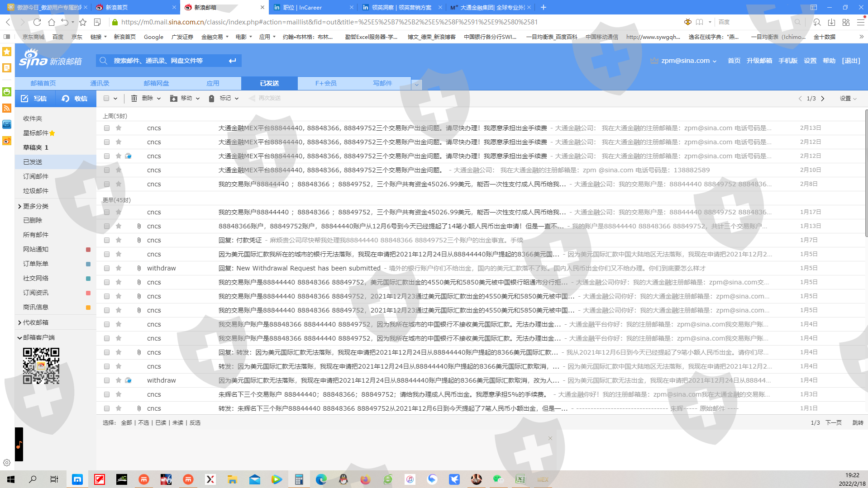Click the settings gear in the left sidebar

point(7,463)
